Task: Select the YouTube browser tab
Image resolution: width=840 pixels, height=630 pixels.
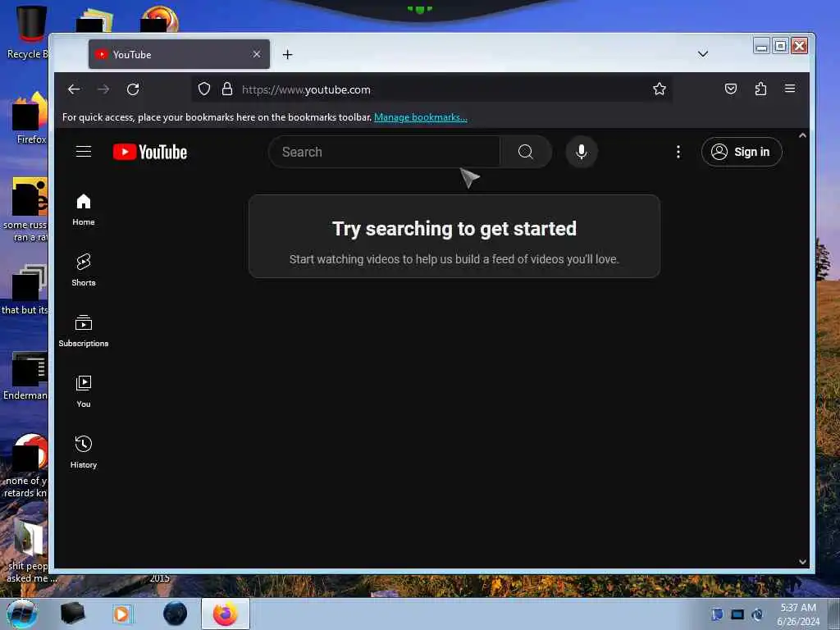Action: pos(179,54)
